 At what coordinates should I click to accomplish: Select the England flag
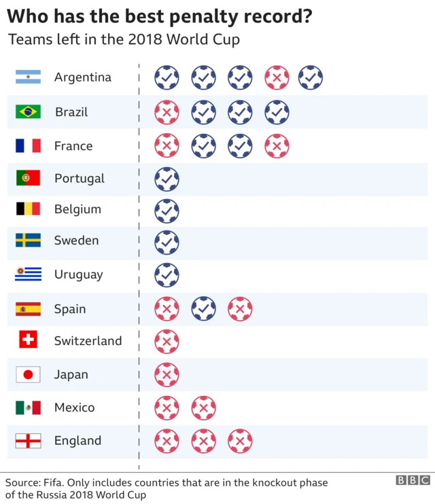[x=28, y=441]
